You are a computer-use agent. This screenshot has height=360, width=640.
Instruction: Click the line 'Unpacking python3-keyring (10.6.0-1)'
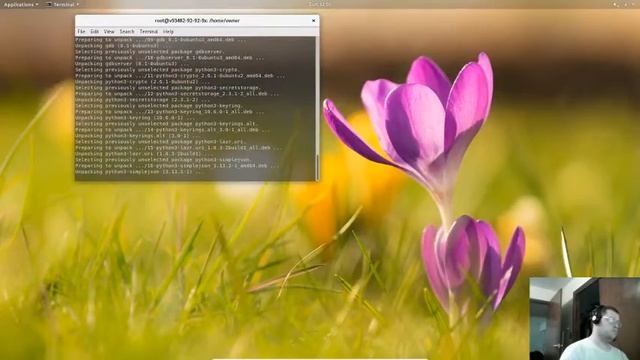[x=135, y=118]
